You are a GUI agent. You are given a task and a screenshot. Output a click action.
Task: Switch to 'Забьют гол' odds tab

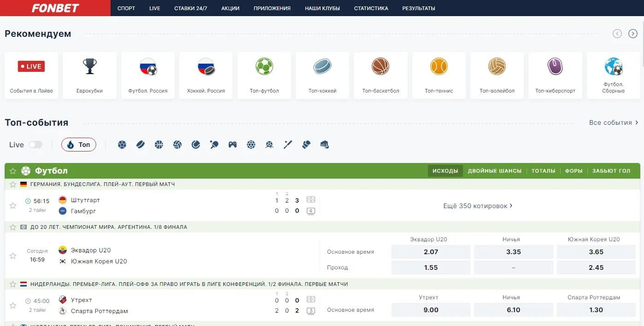coord(611,171)
